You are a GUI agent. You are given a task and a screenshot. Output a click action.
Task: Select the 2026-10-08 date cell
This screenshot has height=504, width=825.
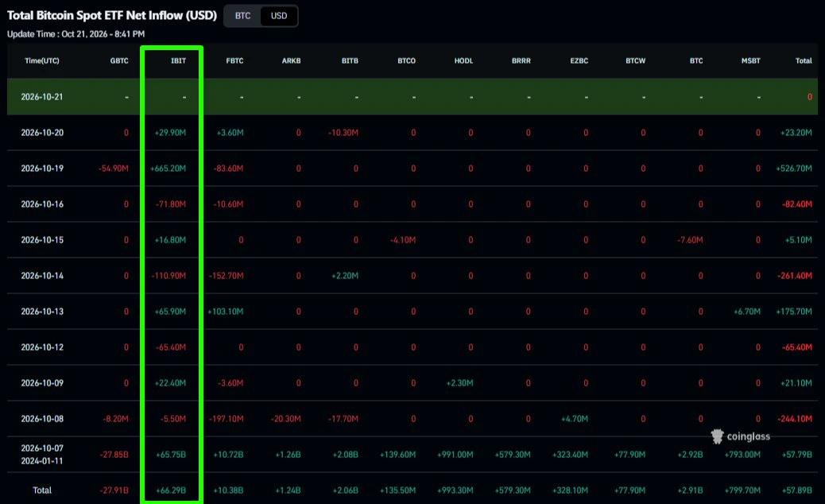(x=42, y=419)
